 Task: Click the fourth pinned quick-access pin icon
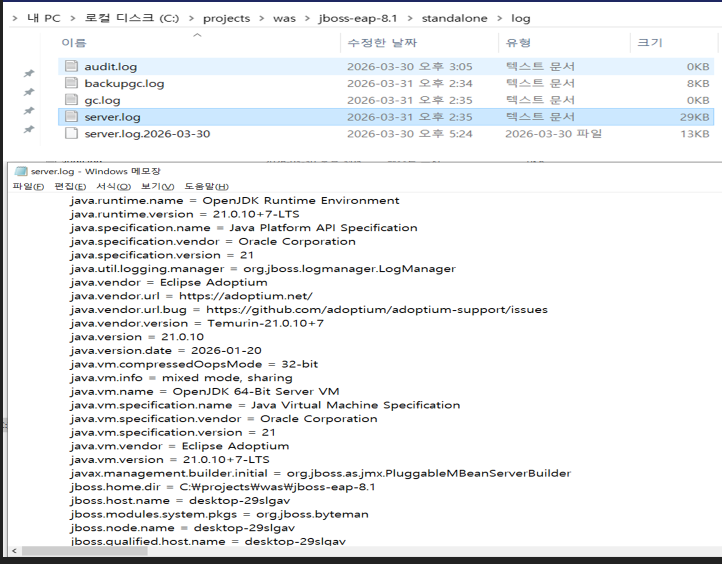point(29,129)
